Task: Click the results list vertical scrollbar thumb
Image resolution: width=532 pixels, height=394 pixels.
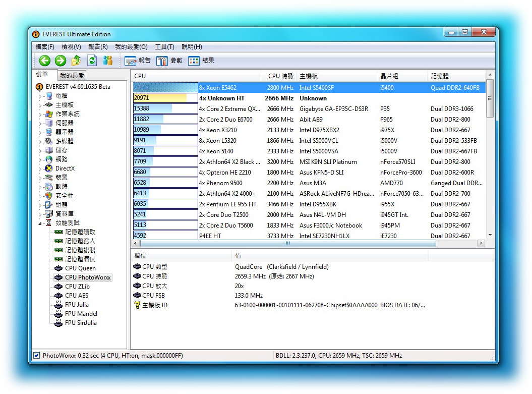Action: [490, 98]
